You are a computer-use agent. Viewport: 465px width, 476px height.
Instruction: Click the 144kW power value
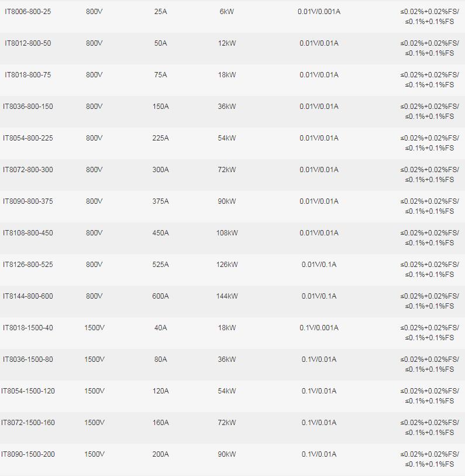tap(227, 296)
